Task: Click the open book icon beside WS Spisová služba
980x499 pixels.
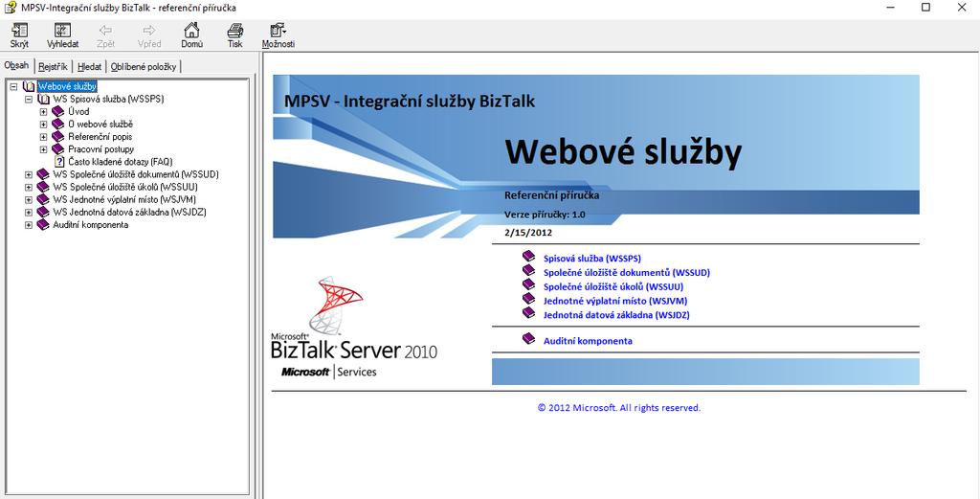Action: click(44, 99)
